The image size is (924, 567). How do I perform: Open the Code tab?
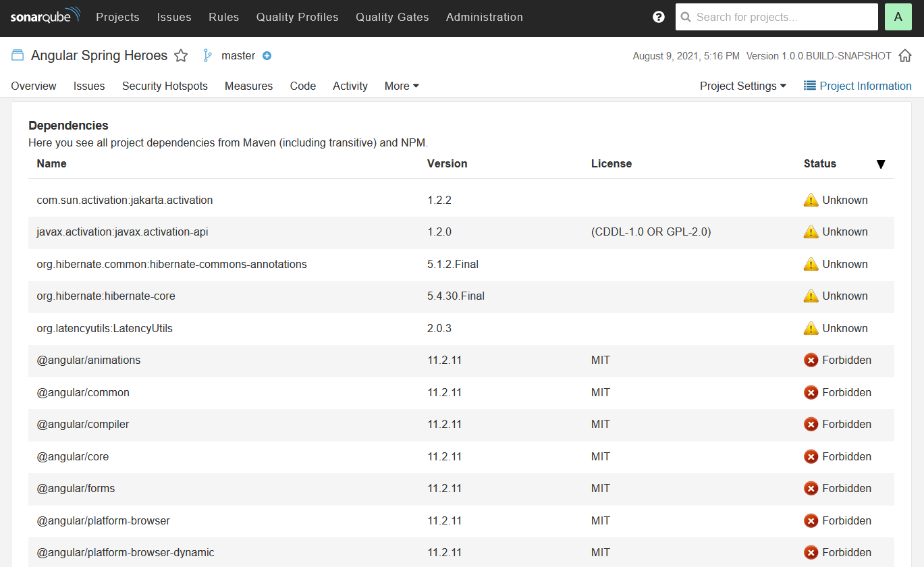coord(303,86)
